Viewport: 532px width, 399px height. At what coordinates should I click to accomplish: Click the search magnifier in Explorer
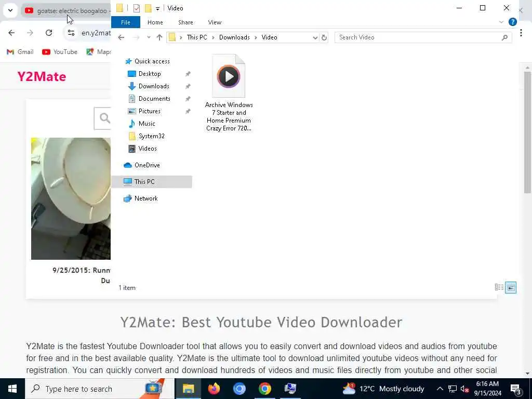pyautogui.click(x=505, y=37)
